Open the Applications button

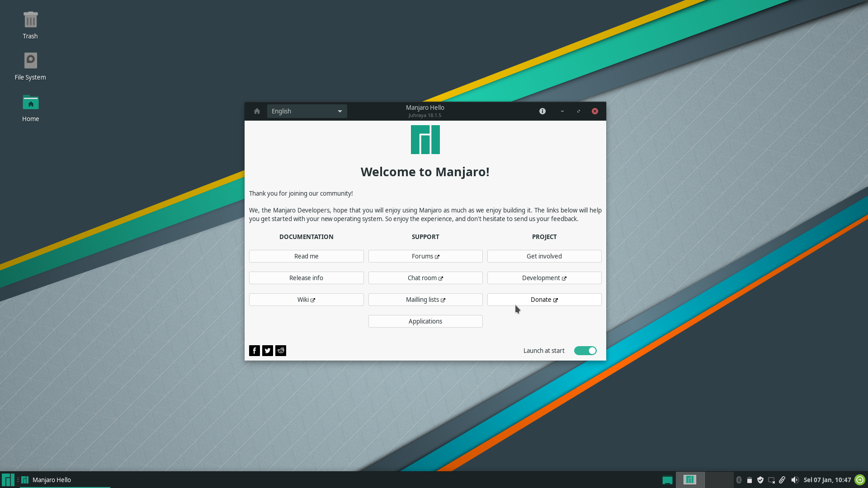coord(425,321)
